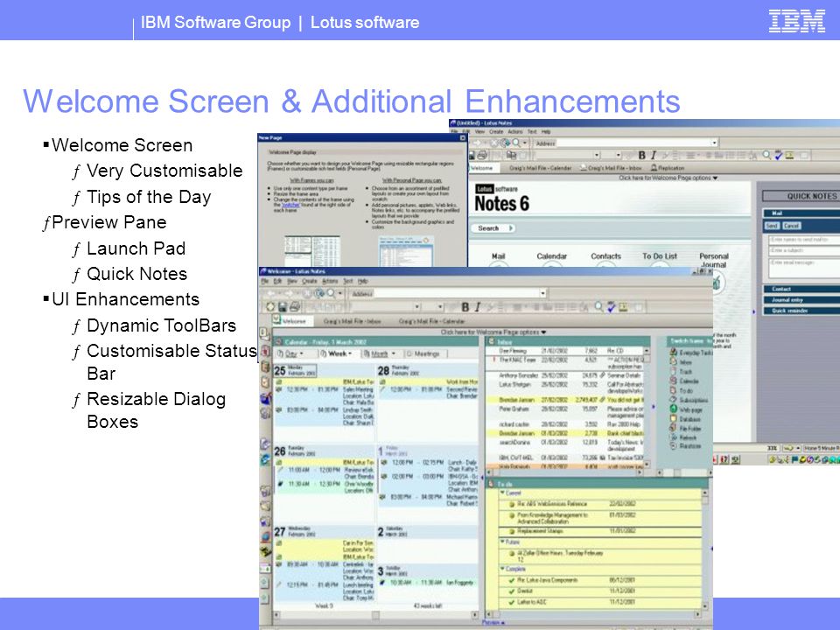Image resolution: width=840 pixels, height=630 pixels.
Task: Click Quick reminder header in Quick Notes
Action: (801, 311)
